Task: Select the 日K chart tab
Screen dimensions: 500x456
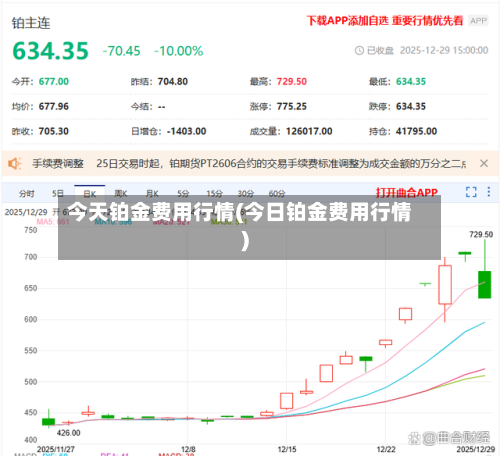Action: click(x=90, y=194)
